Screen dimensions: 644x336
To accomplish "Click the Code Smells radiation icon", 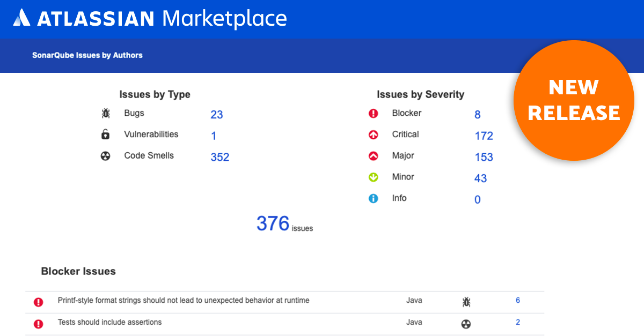I will point(106,156).
